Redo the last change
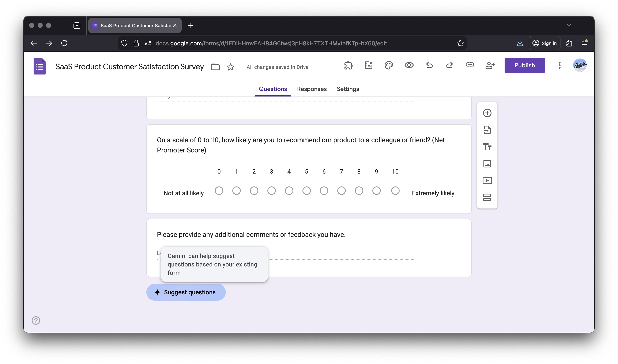The height and width of the screenshot is (364, 618). tap(449, 65)
